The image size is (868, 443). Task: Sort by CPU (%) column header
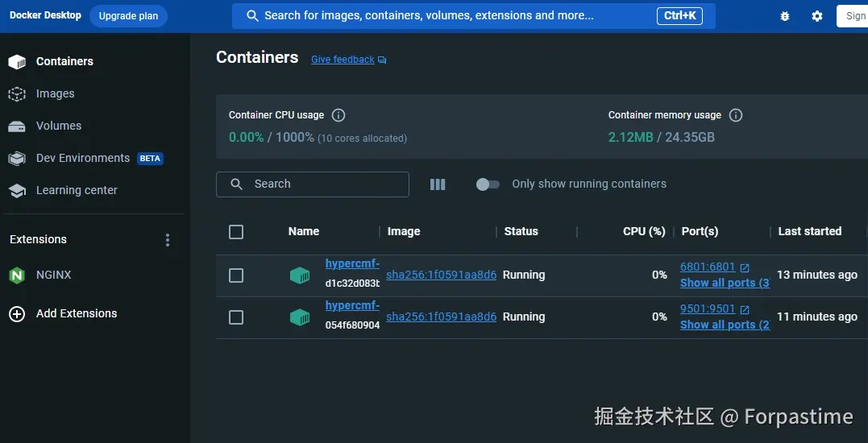click(644, 232)
